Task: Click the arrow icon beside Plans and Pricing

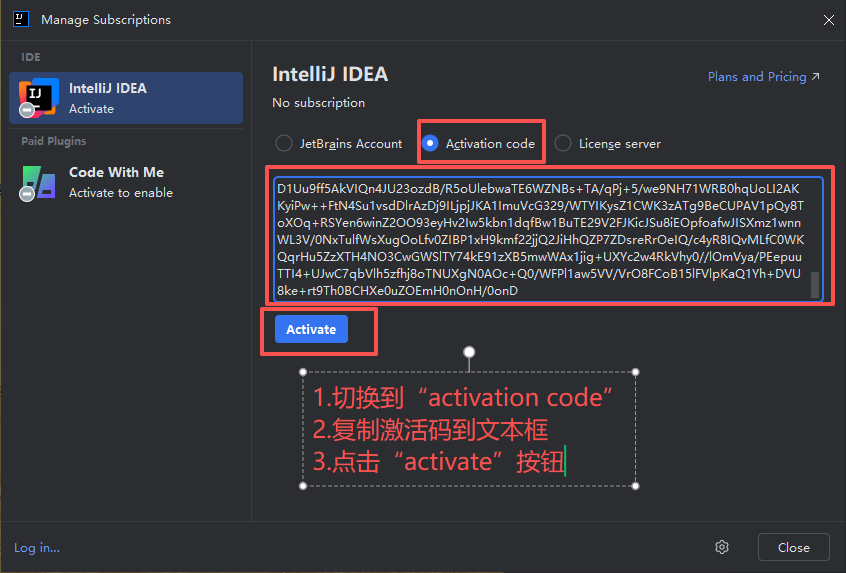Action: coord(815,77)
